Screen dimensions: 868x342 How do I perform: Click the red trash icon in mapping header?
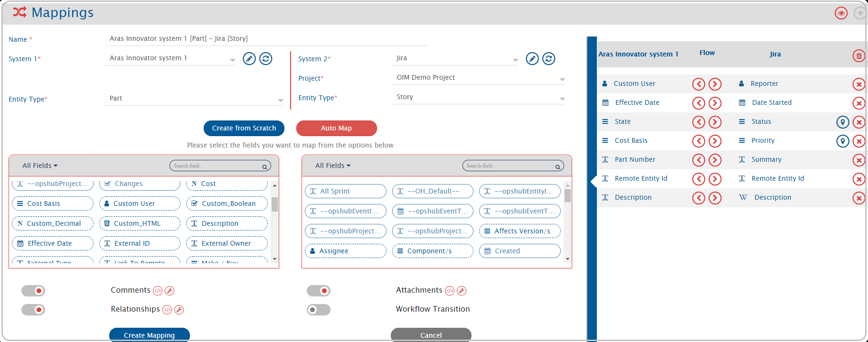click(x=859, y=56)
